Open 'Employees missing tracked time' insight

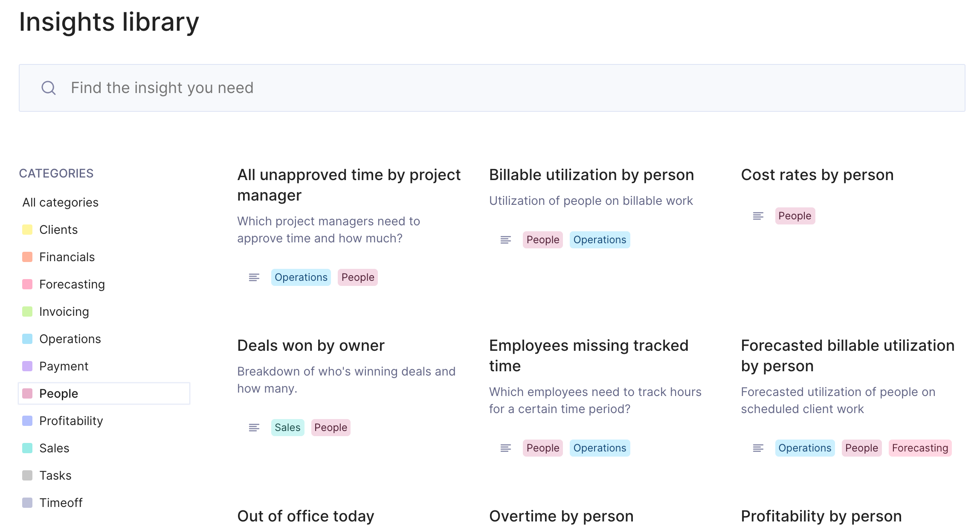tap(589, 356)
